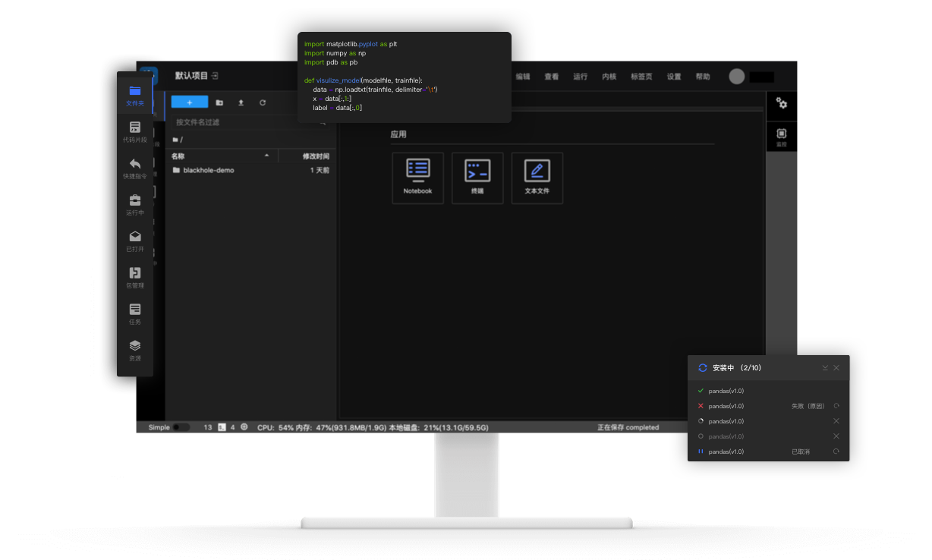Refresh the file list
The width and height of the screenshot is (932, 560).
[x=262, y=102]
